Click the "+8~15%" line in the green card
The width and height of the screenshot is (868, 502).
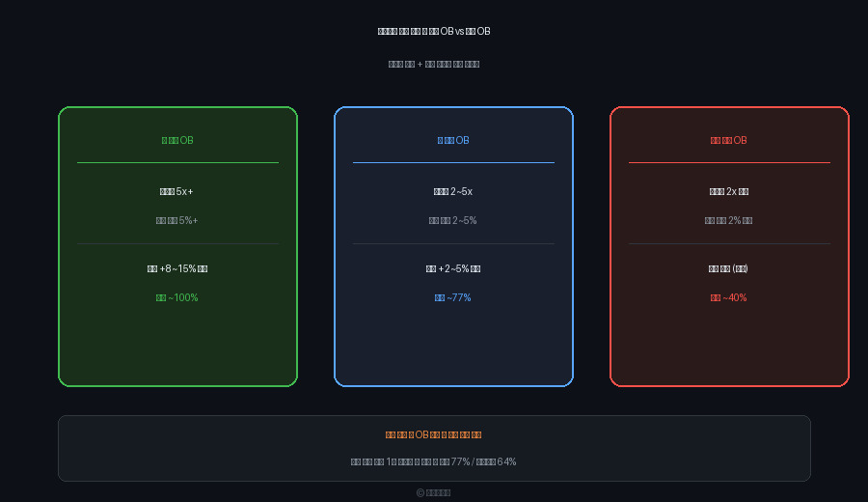point(177,268)
